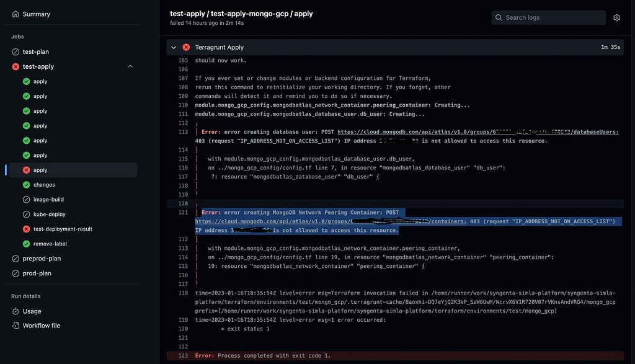Click the Usage stopwatch icon

coord(16,311)
